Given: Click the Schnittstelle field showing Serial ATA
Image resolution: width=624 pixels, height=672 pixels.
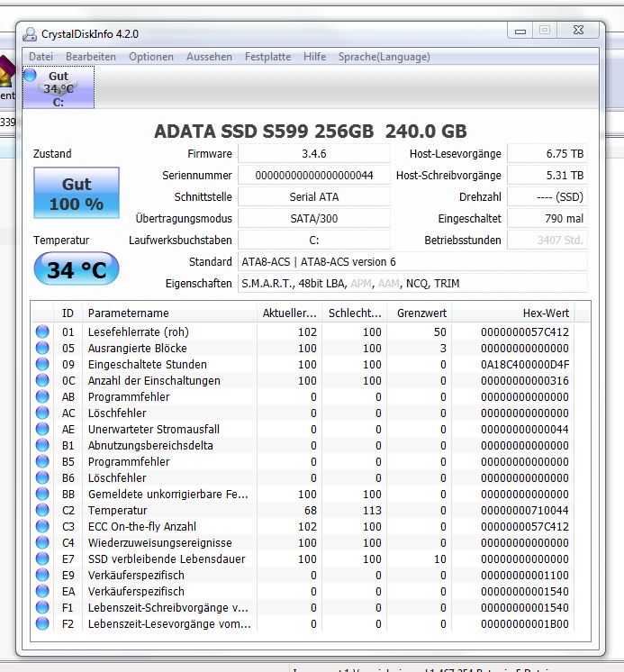Looking at the screenshot, I should (314, 196).
